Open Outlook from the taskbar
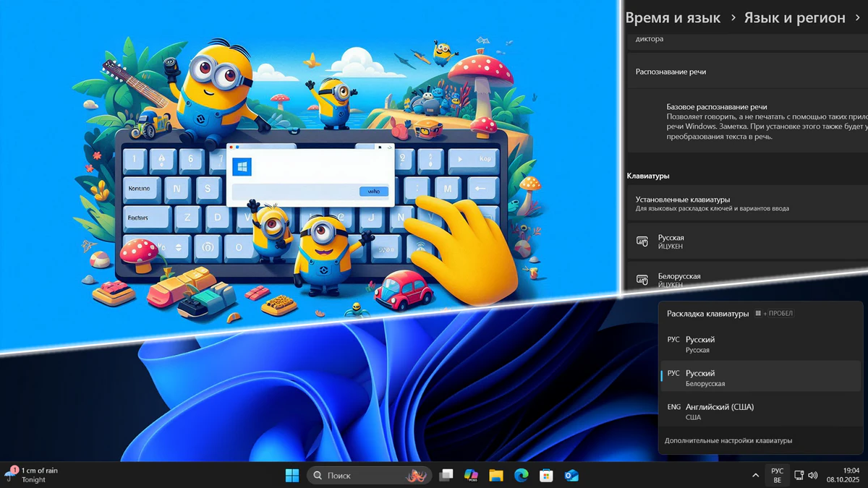 point(571,475)
